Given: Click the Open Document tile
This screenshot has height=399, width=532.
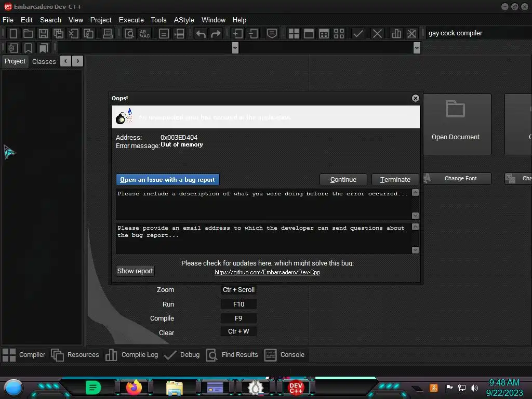Looking at the screenshot, I should pos(457,125).
